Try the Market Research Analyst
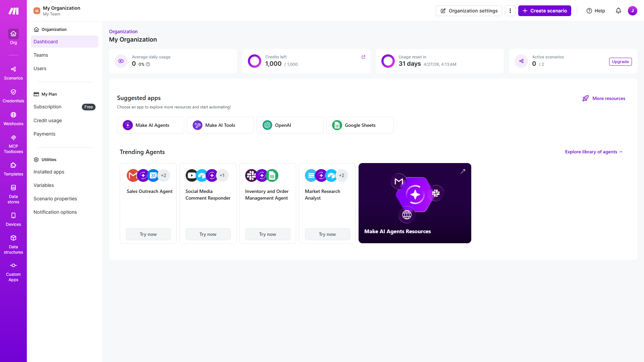644x362 pixels. (x=327, y=234)
